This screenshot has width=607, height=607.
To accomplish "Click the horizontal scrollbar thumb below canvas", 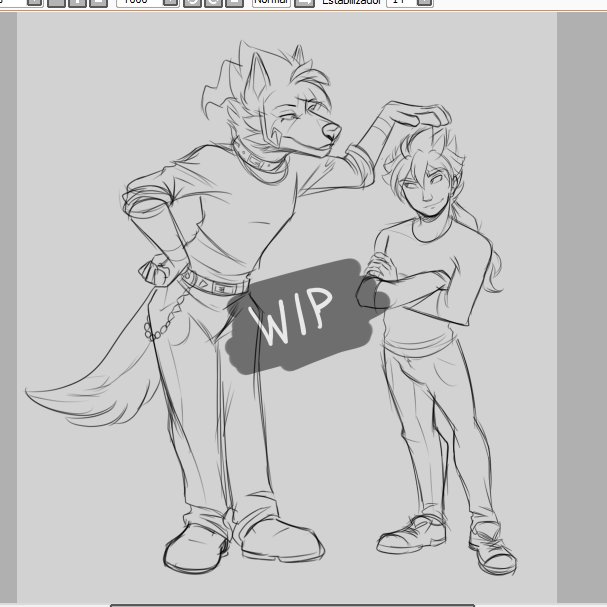I will (292, 605).
